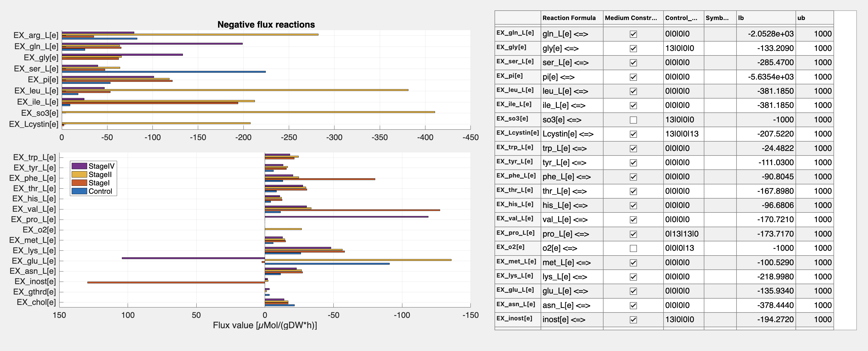This screenshot has width=868, height=351.
Task: Click the StageI bar for EX_inost[e]
Action: [x=176, y=283]
